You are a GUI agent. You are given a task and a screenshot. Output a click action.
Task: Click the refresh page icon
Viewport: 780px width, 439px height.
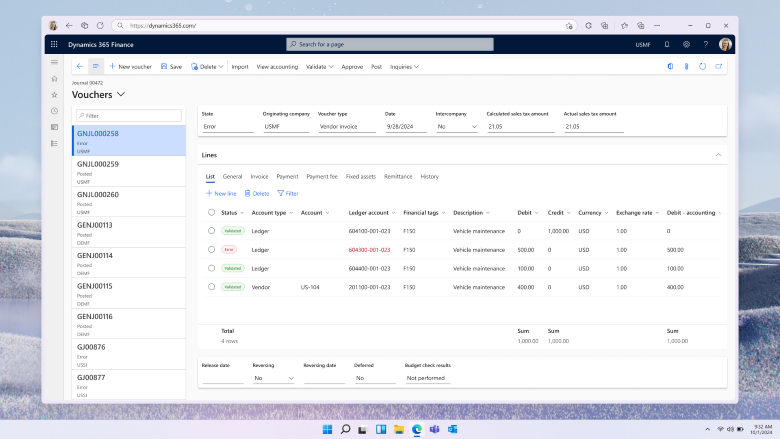click(x=703, y=67)
